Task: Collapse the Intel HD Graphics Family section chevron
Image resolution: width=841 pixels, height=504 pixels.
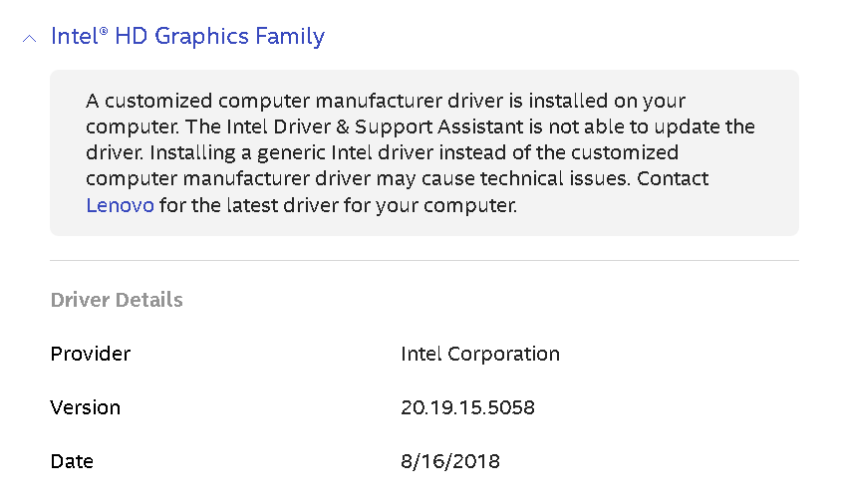Action: click(x=30, y=38)
